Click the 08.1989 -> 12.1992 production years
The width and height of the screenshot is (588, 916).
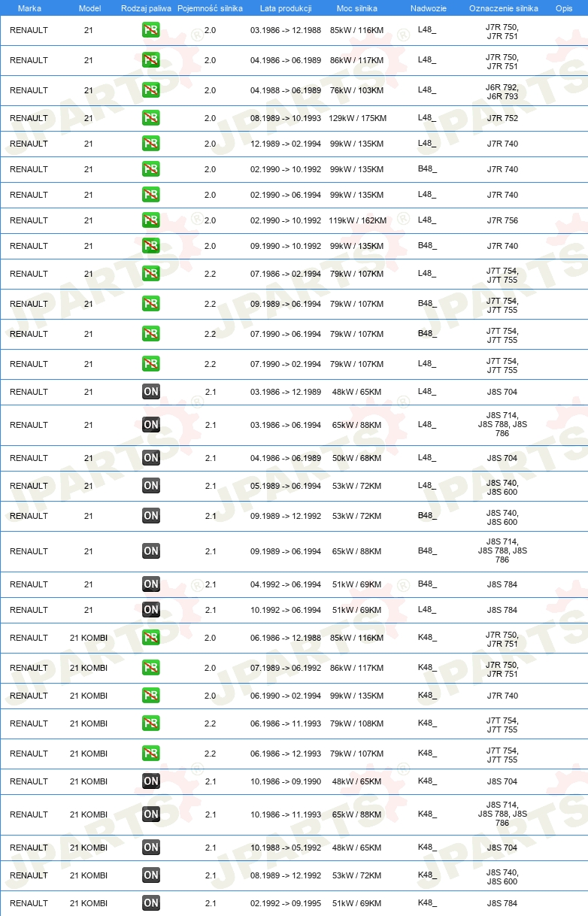(x=286, y=875)
